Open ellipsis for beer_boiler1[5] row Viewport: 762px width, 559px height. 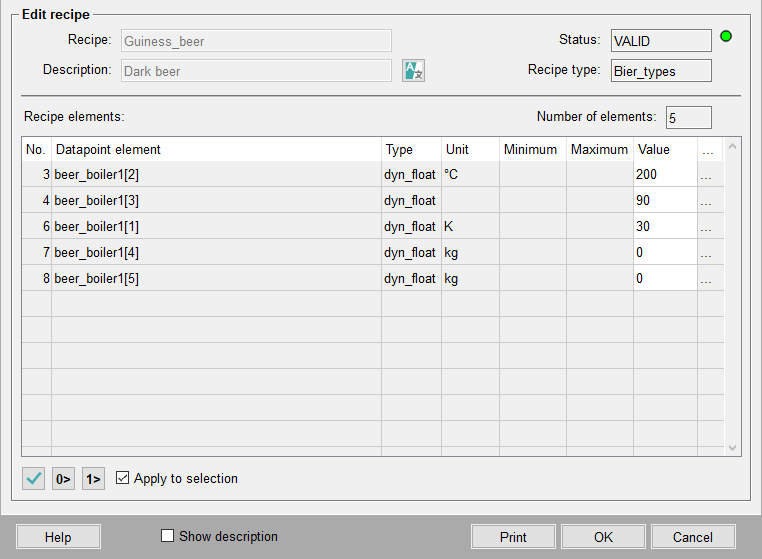point(706,279)
